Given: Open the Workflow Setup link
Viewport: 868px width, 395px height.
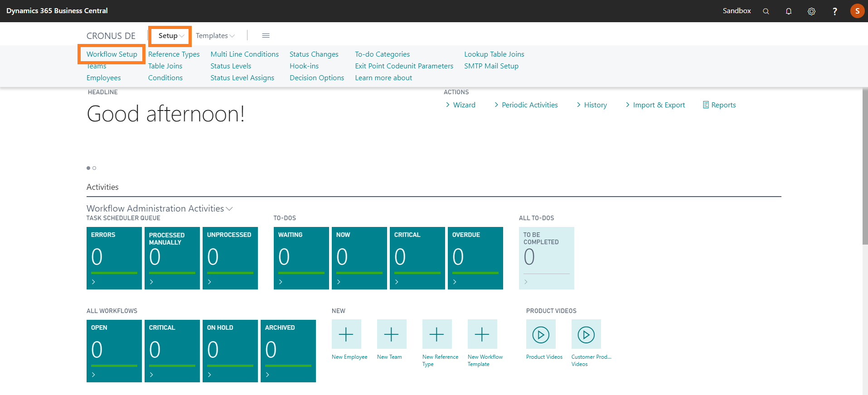Looking at the screenshot, I should point(112,54).
